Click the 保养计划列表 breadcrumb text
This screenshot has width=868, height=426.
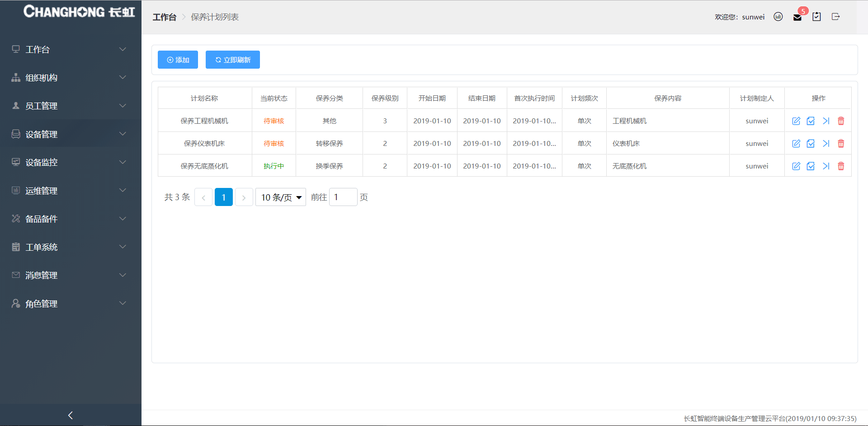coord(215,17)
